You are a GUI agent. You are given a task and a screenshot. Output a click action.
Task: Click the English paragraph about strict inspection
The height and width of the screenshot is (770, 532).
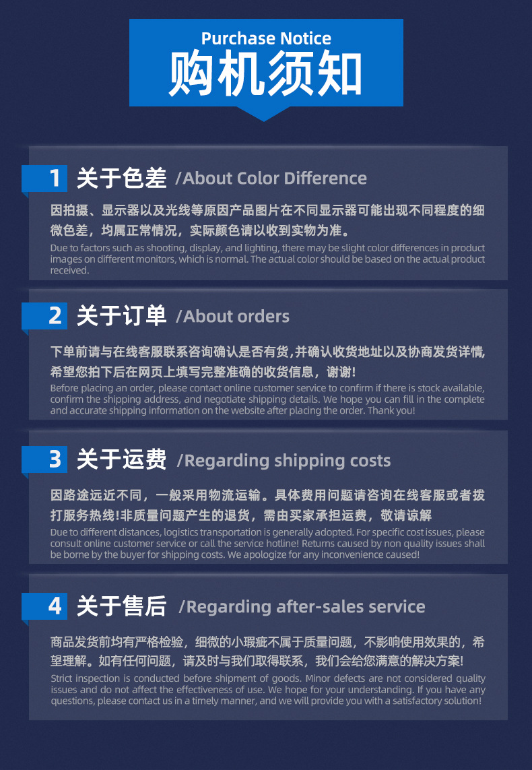(268, 689)
